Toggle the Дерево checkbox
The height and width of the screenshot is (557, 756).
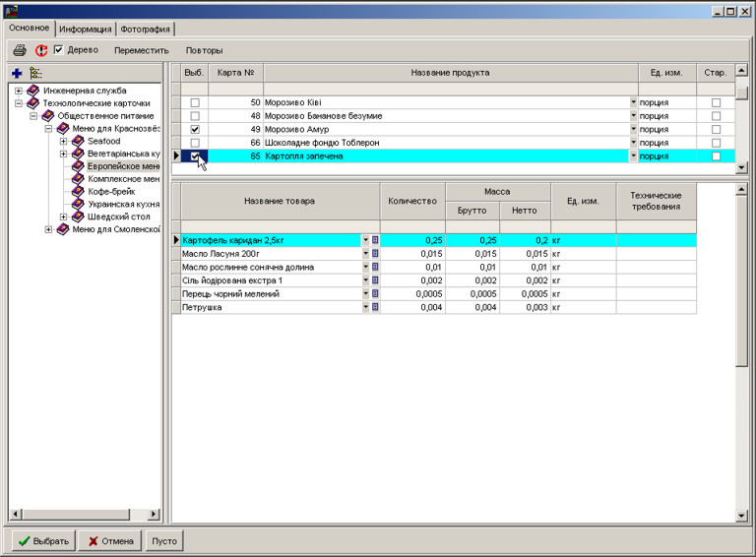pos(59,49)
